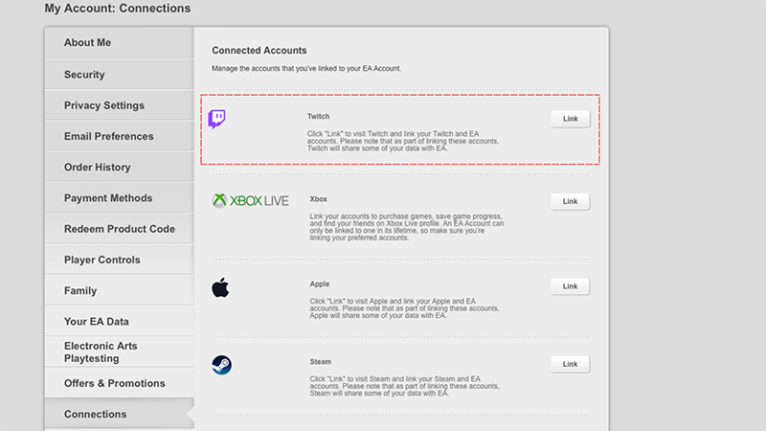Open Your EA Data
766x431 pixels.
(x=119, y=321)
